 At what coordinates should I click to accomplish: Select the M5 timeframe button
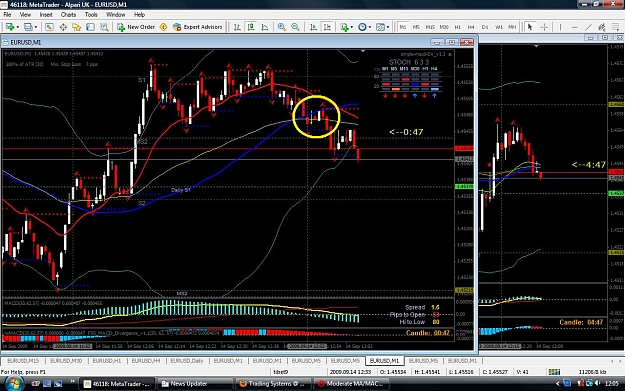tap(416, 27)
